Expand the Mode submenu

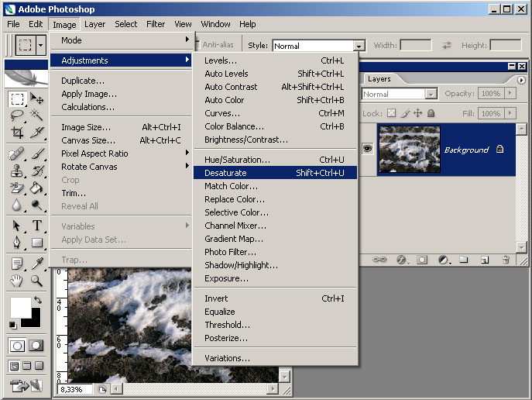[121, 40]
